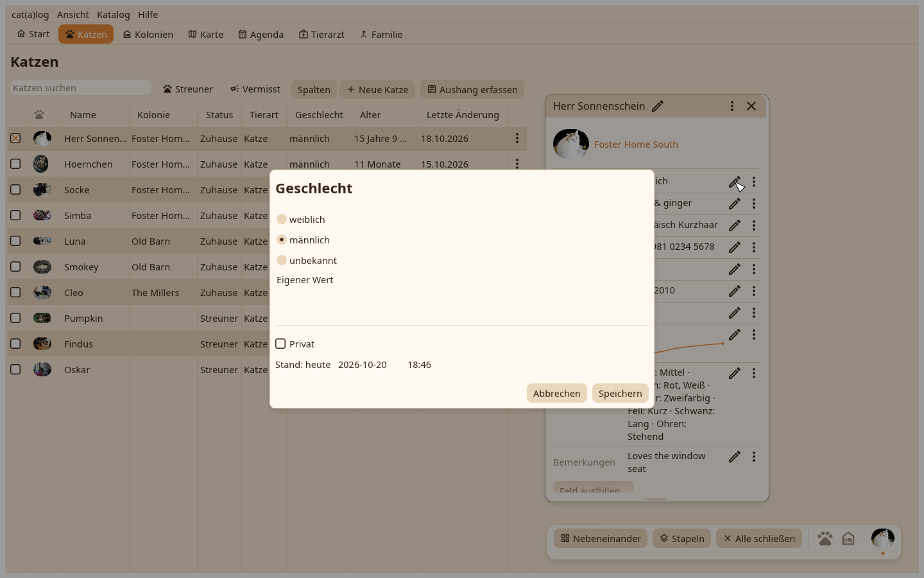Uncheck the Herr Sonnenschein row checkbox

coord(15,138)
